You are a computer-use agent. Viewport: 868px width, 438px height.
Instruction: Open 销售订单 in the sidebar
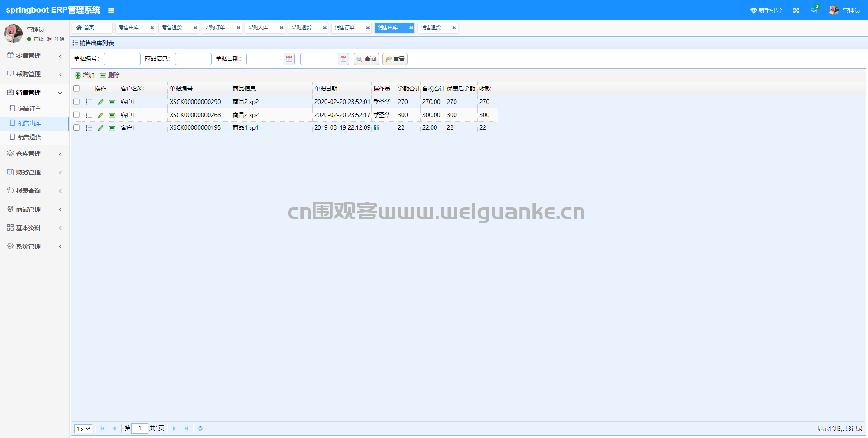(29, 108)
